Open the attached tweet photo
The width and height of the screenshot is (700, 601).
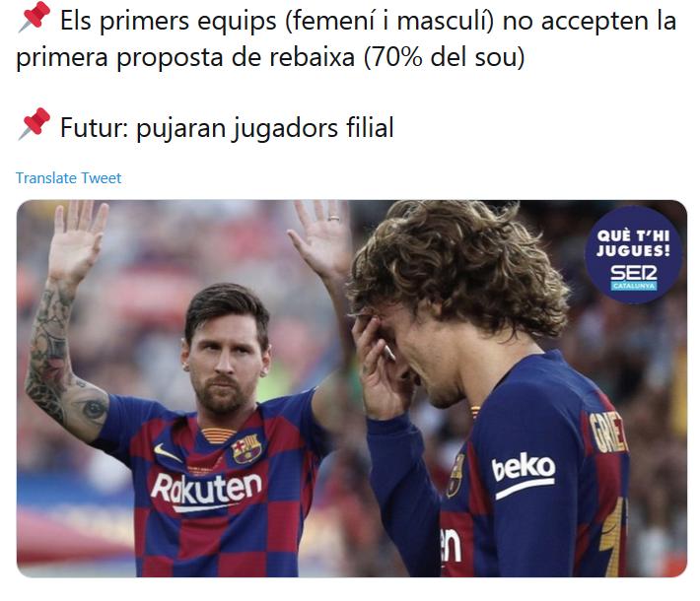(352, 388)
